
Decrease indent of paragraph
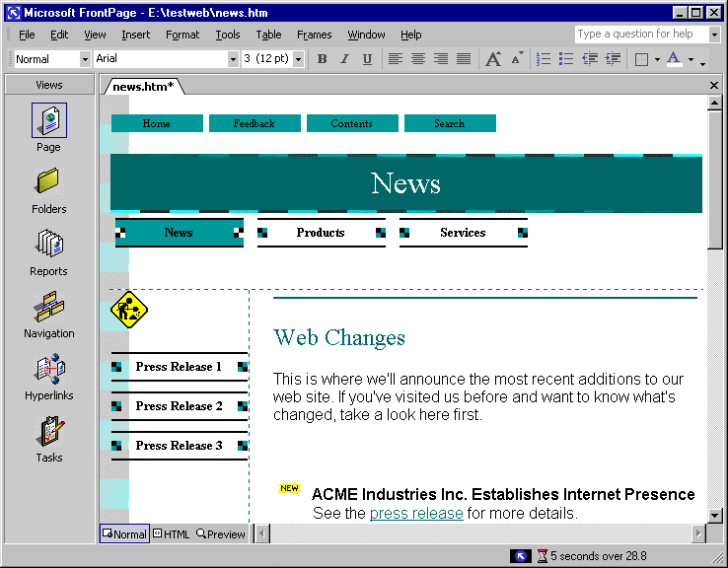click(590, 59)
